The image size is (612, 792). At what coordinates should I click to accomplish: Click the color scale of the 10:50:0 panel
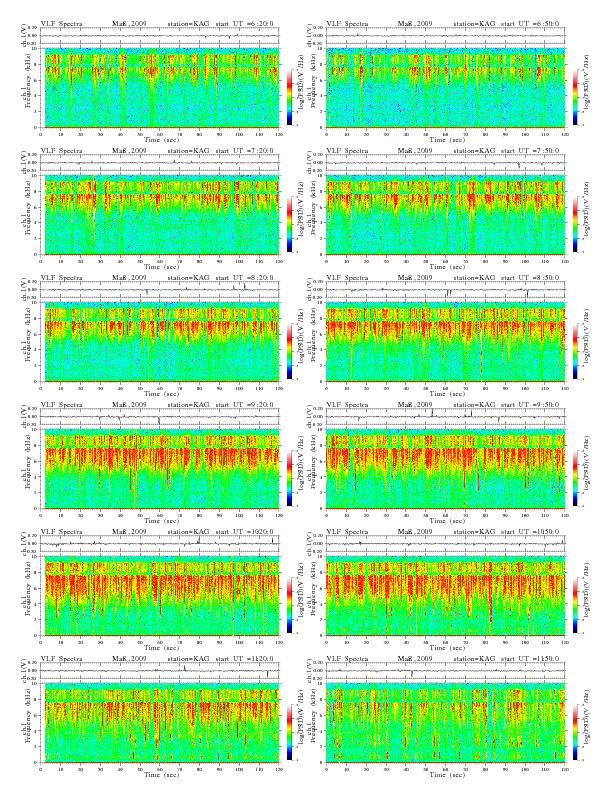pyautogui.click(x=576, y=605)
